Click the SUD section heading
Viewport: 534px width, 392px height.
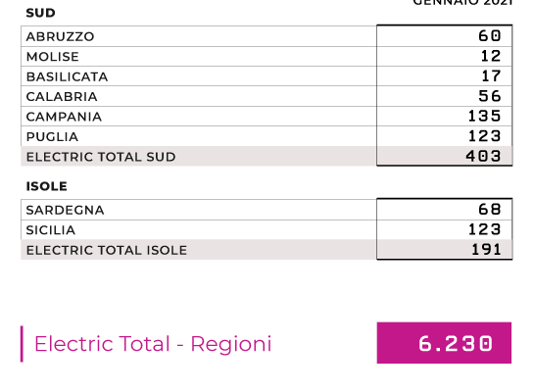coord(40,13)
